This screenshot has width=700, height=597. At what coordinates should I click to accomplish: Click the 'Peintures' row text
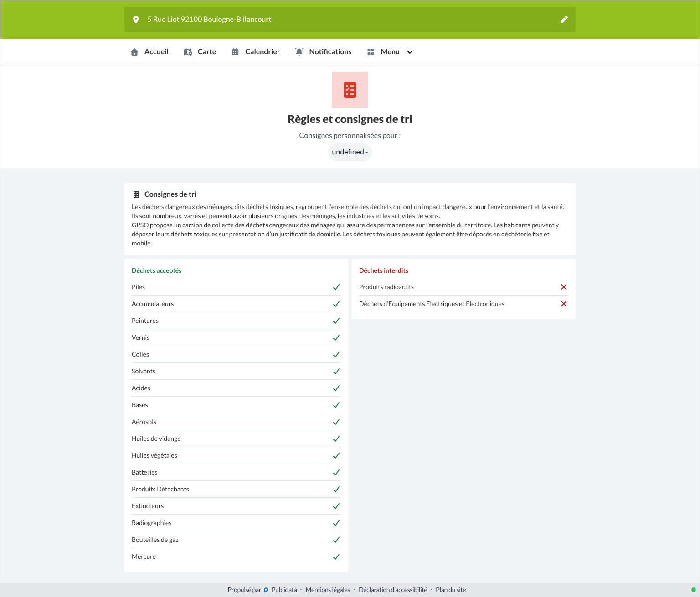[145, 321]
